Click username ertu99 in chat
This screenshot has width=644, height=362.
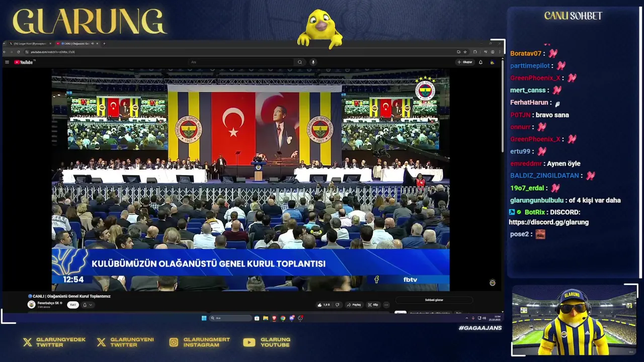[520, 151]
